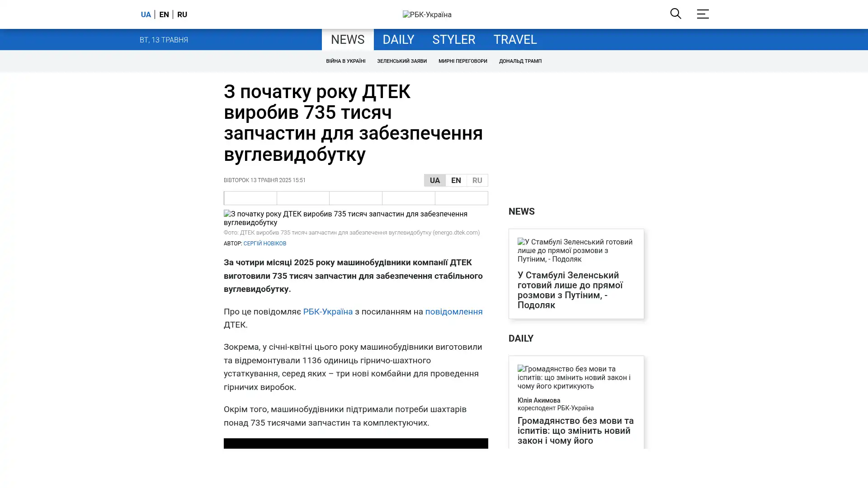The image size is (868, 488).
Task: Select UA article language version
Action: coord(434,180)
